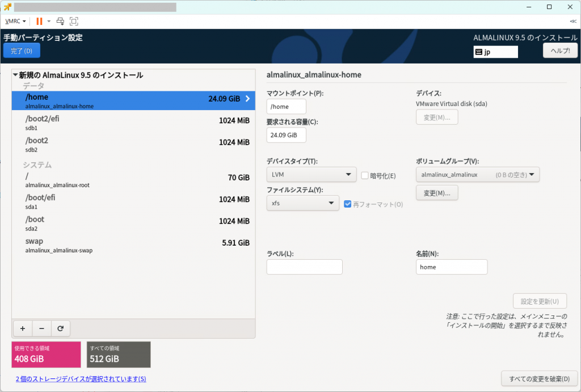Open the 2個のストレージデバイスが選択されています link
Viewport: 581px width, 392px height.
click(x=81, y=378)
